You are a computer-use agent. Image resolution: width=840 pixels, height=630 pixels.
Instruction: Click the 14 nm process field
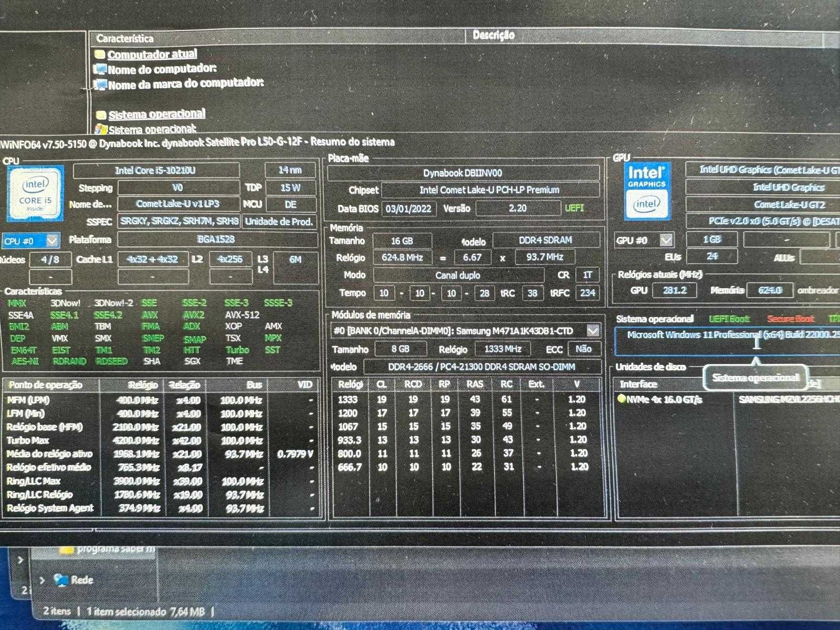point(290,170)
